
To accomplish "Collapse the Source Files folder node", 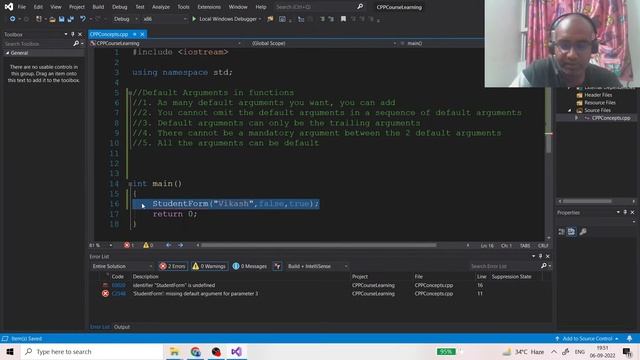I will click(570, 110).
